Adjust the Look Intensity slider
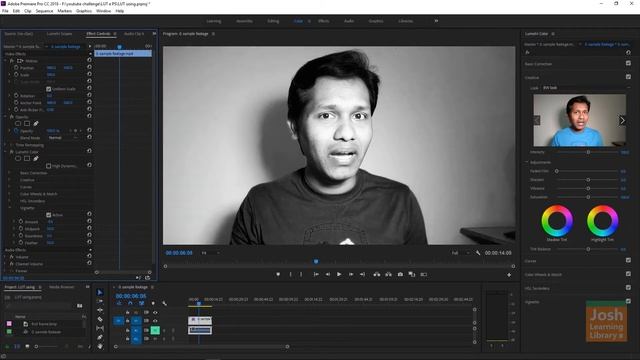Screen dimensions: 640x360 tap(588, 152)
